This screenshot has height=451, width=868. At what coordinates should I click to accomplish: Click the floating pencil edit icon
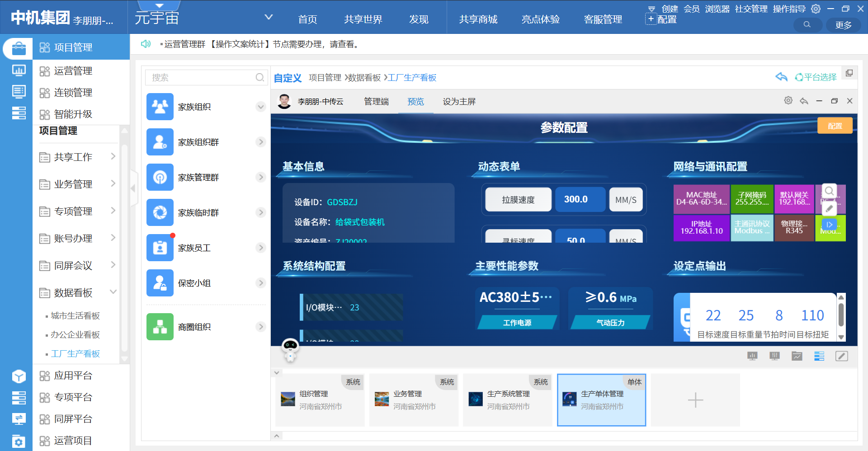829,208
